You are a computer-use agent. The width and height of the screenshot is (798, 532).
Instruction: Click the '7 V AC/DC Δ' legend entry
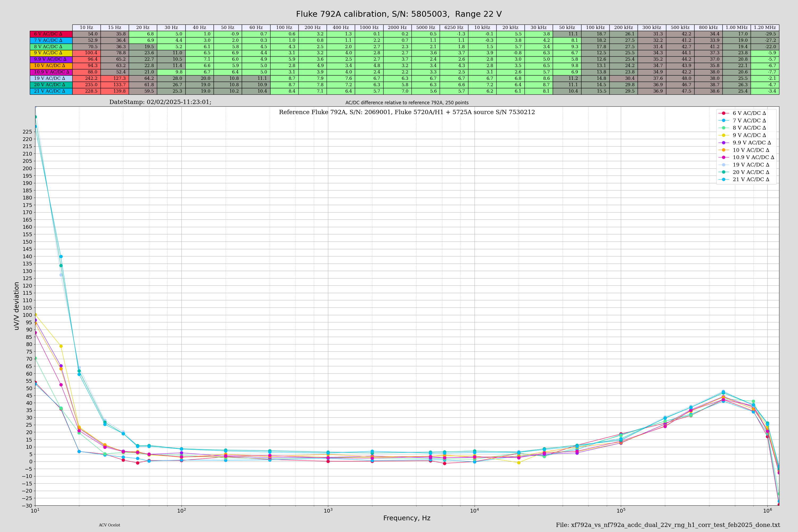(x=742, y=121)
